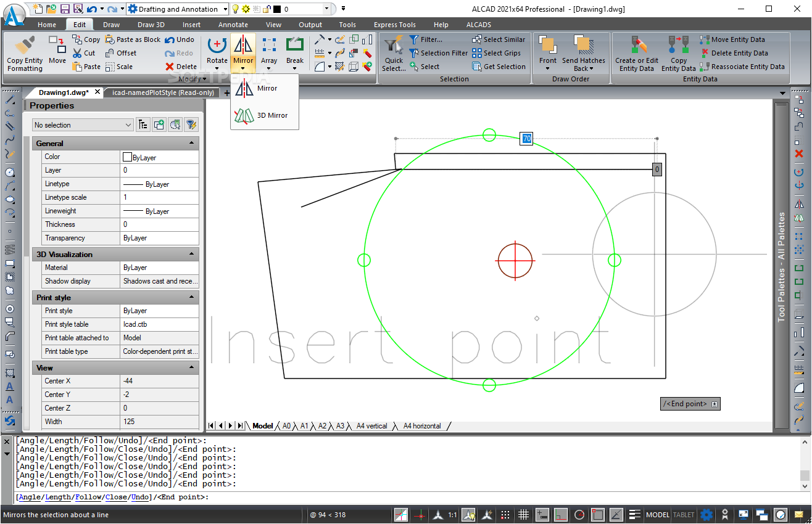Viewport: 812px width, 524px height.
Task: Toggle snap dots in status bar
Action: pyautogui.click(x=505, y=515)
